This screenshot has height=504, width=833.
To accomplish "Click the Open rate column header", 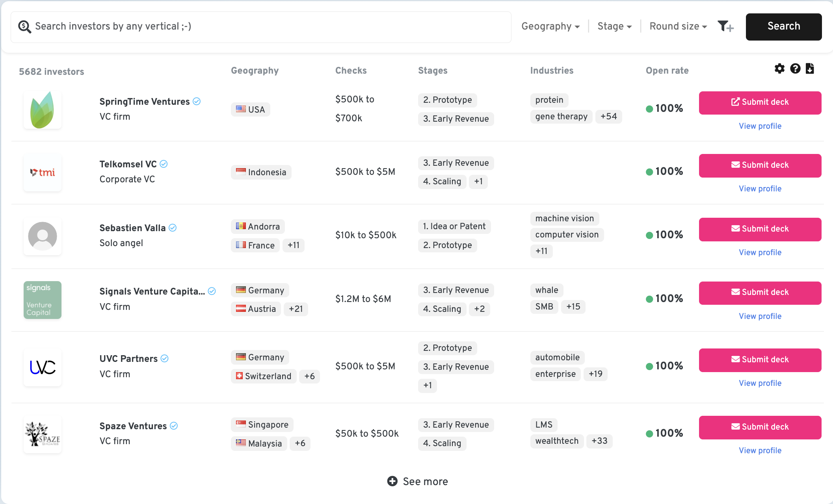I will coord(667,70).
